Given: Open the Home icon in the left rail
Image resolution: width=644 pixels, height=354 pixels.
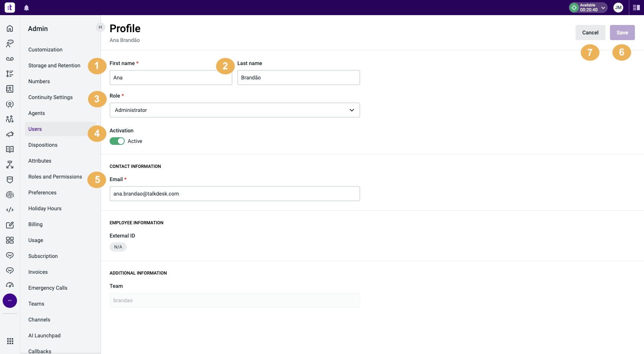Looking at the screenshot, I should tap(10, 28).
